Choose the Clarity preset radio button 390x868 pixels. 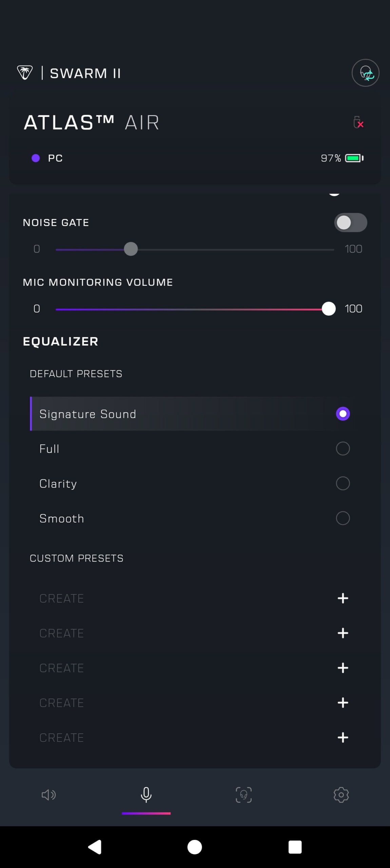point(343,484)
